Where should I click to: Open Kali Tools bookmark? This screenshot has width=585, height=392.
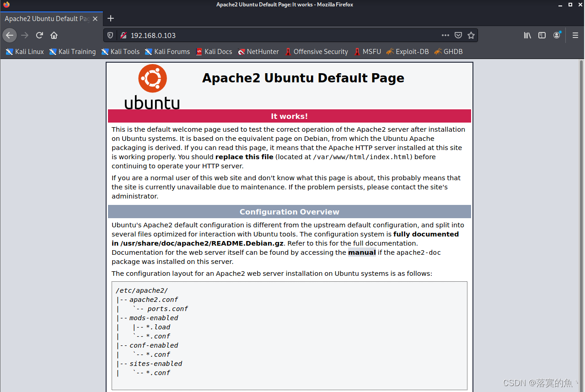click(x=120, y=52)
